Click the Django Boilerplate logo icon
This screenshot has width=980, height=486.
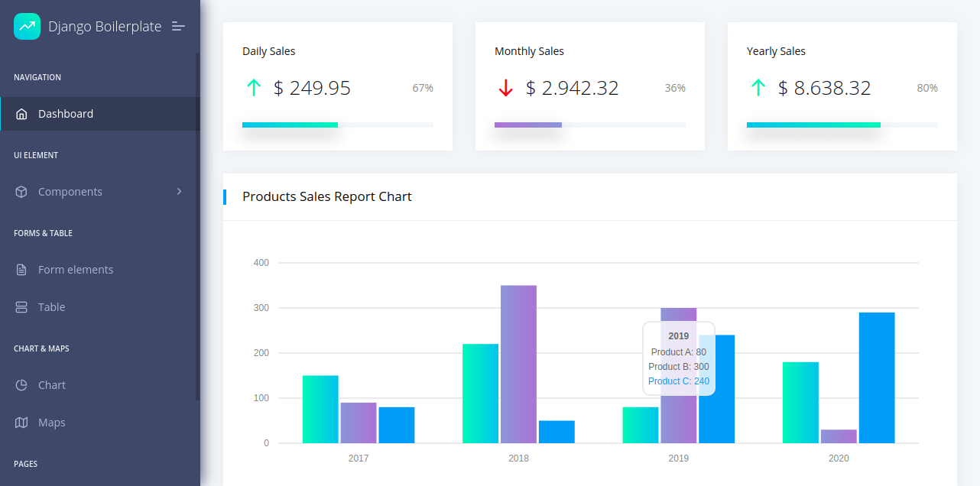[27, 26]
